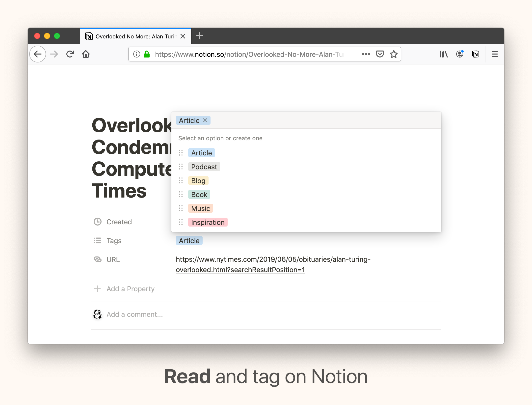This screenshot has height=405, width=532.
Task: Choose the Music tag option
Action: tap(200, 208)
